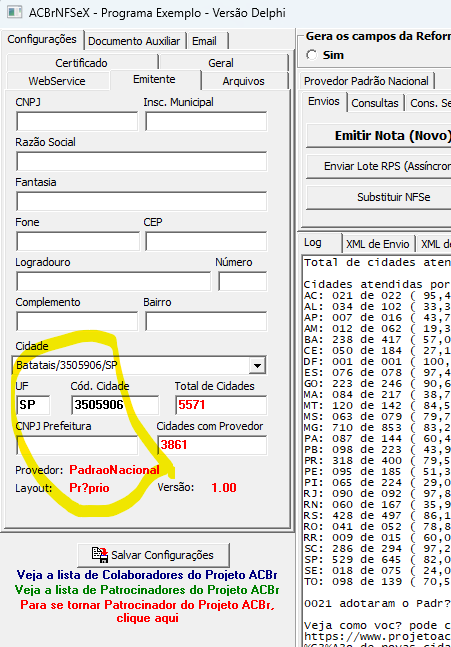Open the Email tab
The height and width of the screenshot is (647, 451).
(x=204, y=41)
